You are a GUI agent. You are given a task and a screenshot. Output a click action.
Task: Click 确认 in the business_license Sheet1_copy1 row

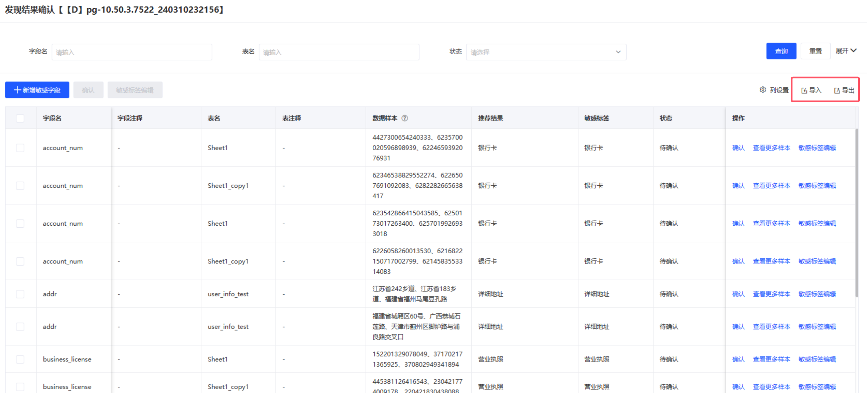[x=738, y=387]
